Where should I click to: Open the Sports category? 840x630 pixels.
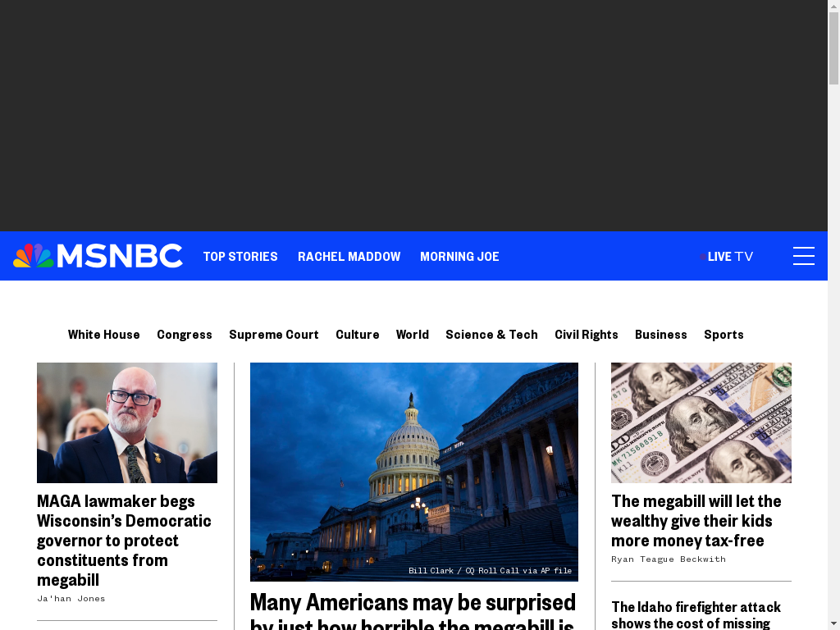724,335
